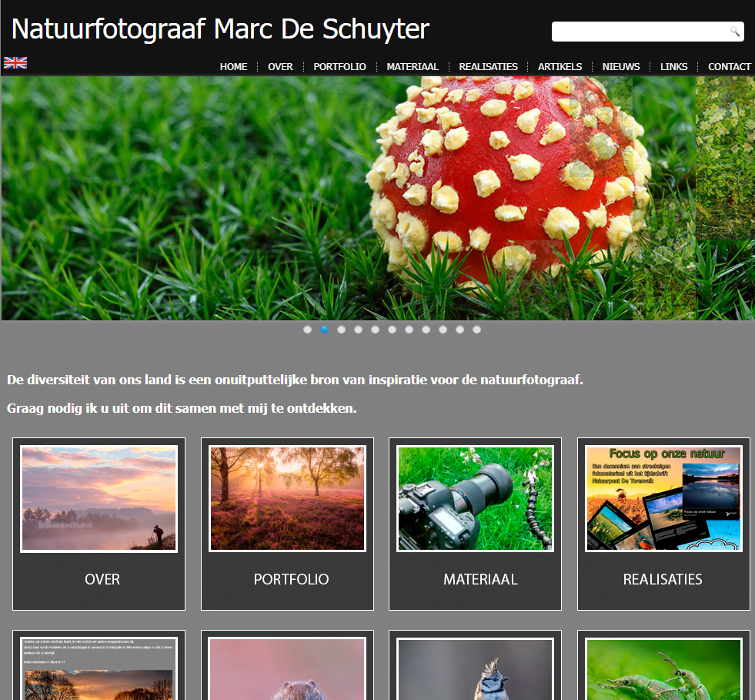Open the NIEUWS menu item
This screenshot has height=700, width=755.
[620, 66]
